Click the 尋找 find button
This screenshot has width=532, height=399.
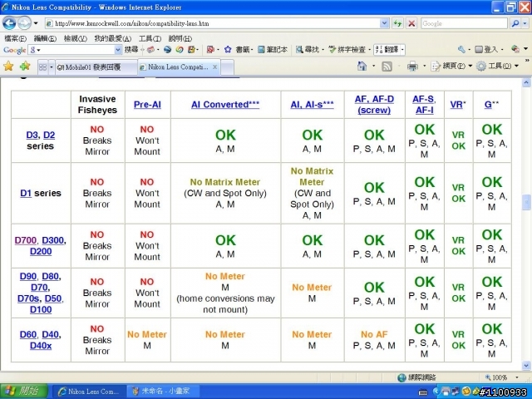[308, 50]
